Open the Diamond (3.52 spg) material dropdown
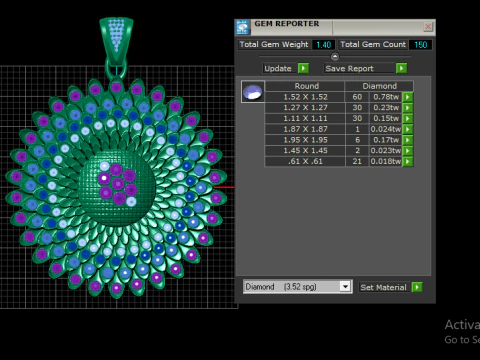480x360 pixels. pos(346,287)
